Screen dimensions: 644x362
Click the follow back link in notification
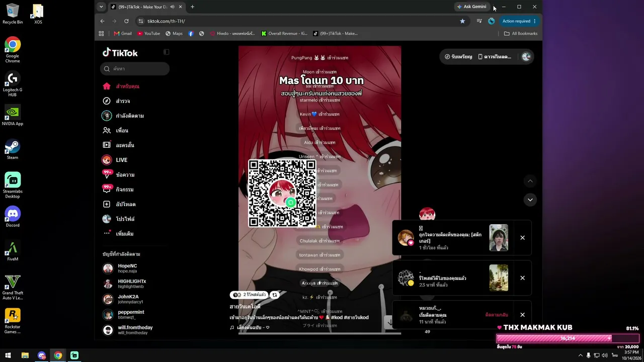(x=497, y=315)
